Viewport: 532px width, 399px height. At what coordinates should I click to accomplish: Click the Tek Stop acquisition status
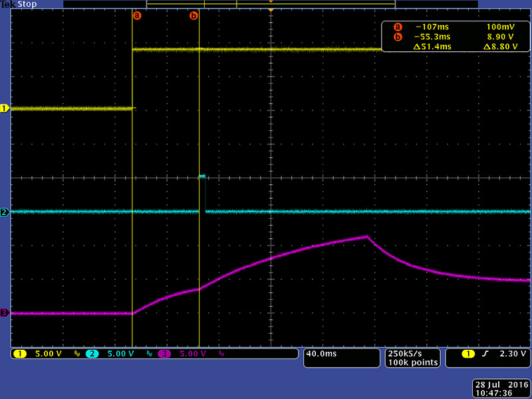[x=18, y=3]
